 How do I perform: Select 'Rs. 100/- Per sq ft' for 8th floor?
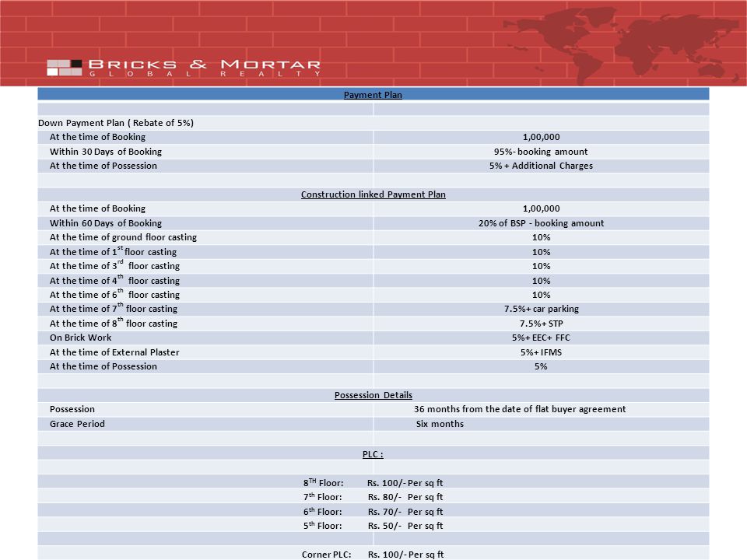pos(405,483)
